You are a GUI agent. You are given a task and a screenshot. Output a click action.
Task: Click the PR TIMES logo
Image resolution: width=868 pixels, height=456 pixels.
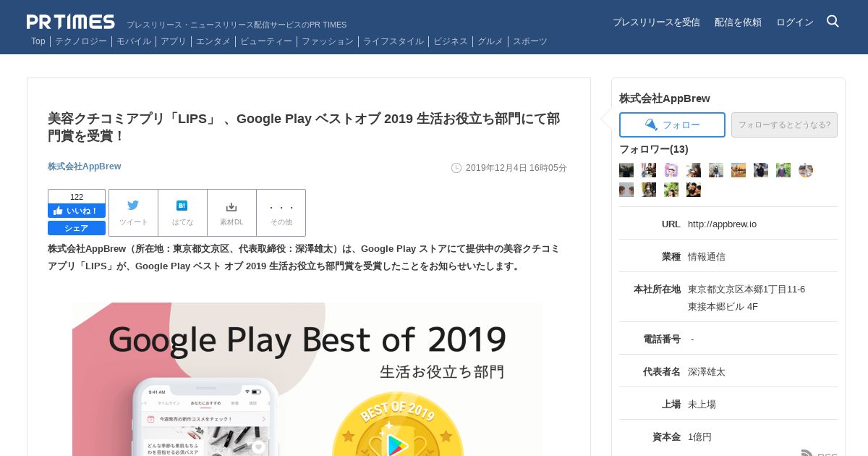pyautogui.click(x=71, y=22)
